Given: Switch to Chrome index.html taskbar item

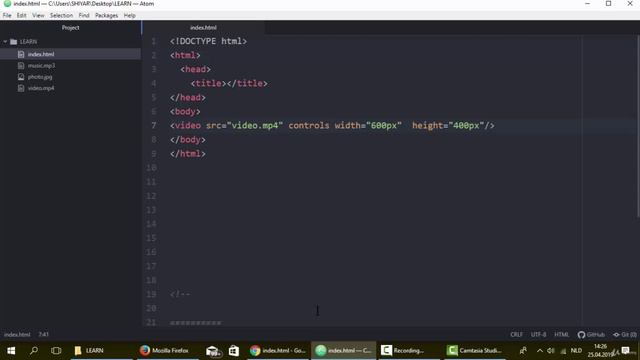Looking at the screenshot, I should 278,351.
